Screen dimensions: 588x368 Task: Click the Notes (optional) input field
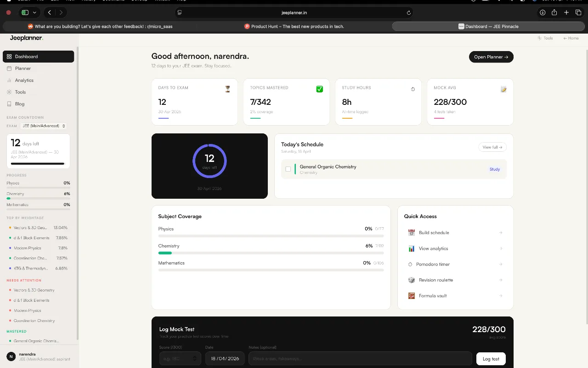pyautogui.click(x=360, y=358)
